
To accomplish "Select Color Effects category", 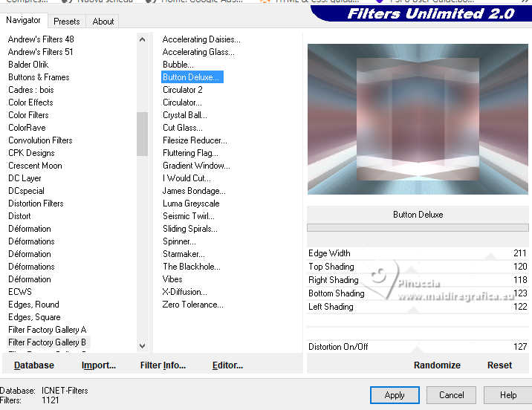I will coord(30,102).
